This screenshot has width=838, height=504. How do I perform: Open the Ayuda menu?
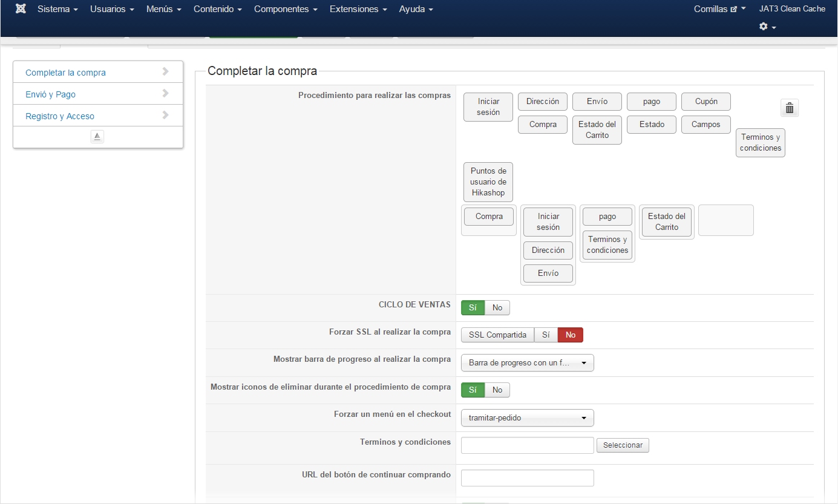tap(416, 9)
